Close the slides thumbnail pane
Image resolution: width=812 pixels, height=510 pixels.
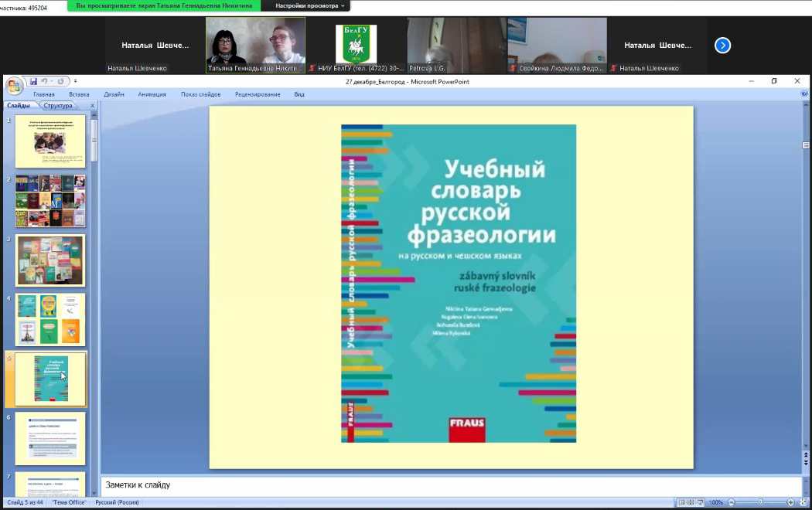(92, 106)
